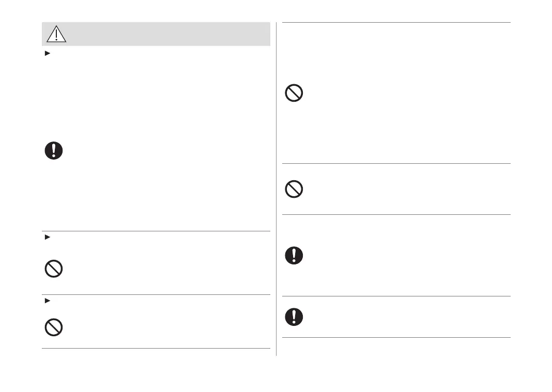Screen dimensions: 552x392
Task: Click the divider line at the left column's bottom
Action: pyautogui.click(x=156, y=349)
